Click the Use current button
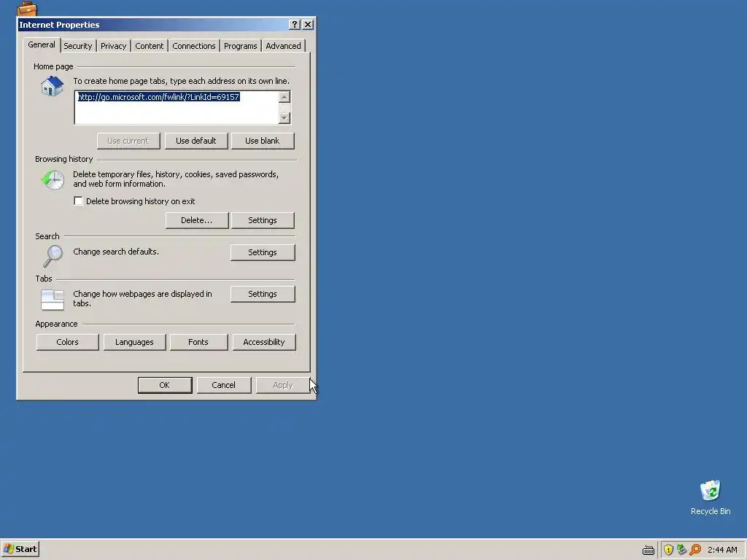 (x=128, y=141)
